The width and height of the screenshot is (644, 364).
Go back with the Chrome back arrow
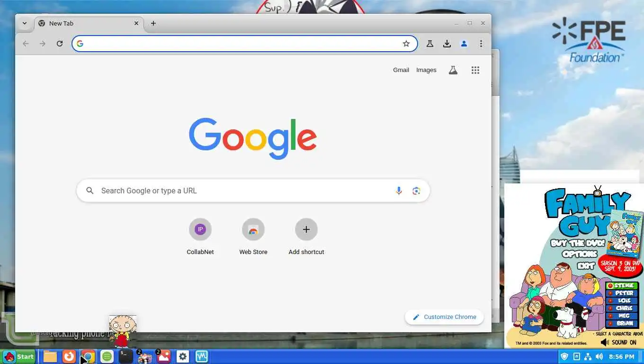pyautogui.click(x=26, y=44)
